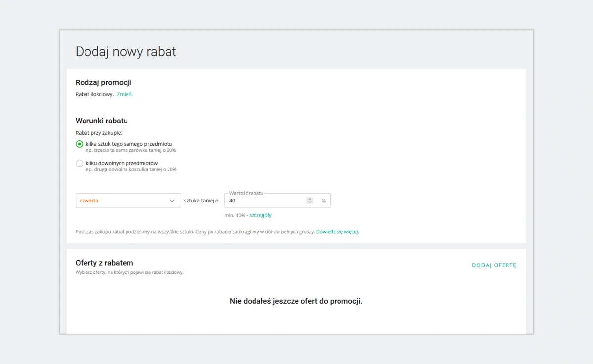Click the spinner arrows in the Wartość rabatu field
The height and width of the screenshot is (364, 593).
click(x=310, y=201)
